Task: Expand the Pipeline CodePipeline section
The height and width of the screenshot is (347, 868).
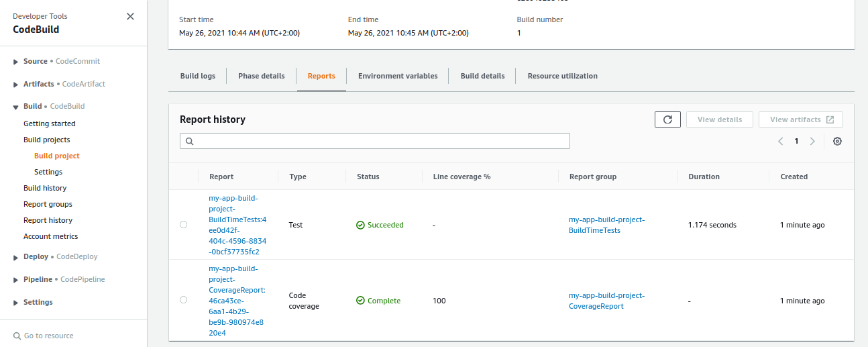Action: [x=16, y=280]
